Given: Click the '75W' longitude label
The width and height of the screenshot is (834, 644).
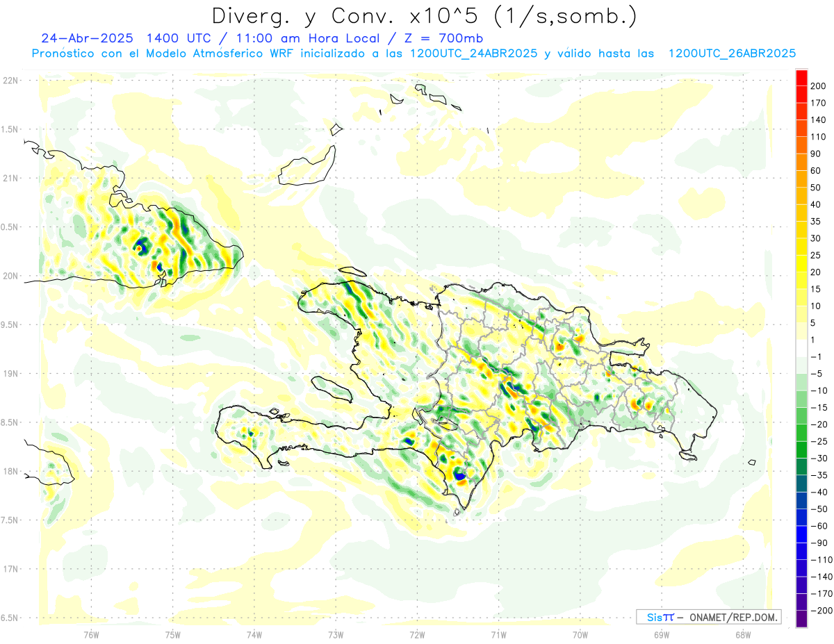Looking at the screenshot, I should tap(172, 634).
